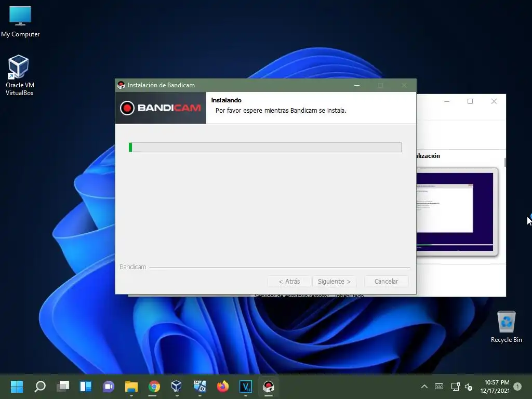Click 'Por favor espere mientras Bandicam se instala.' text
This screenshot has width=532, height=399.
281,110
